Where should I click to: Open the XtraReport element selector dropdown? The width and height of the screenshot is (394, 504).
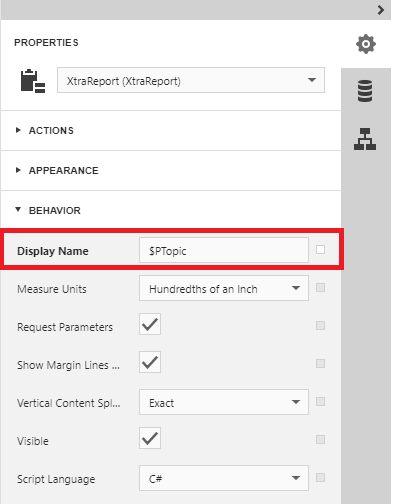[x=191, y=80]
